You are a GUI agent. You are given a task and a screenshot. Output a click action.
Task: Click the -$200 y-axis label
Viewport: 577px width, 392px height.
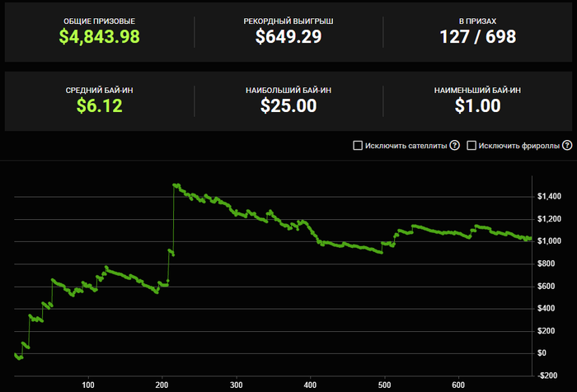pyautogui.click(x=547, y=376)
